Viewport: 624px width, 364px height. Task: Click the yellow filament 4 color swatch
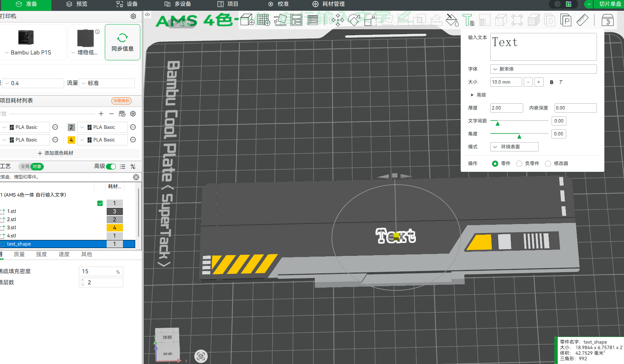(x=71, y=140)
